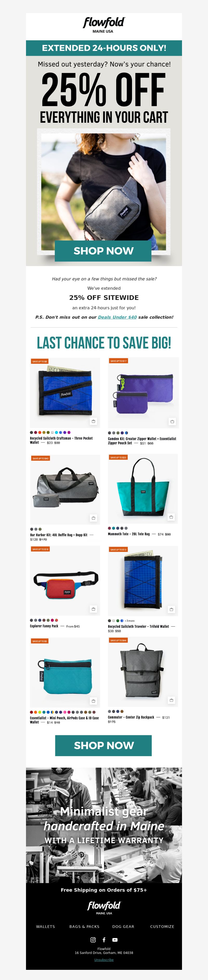Image resolution: width=208 pixels, height=980 pixels.
Task: Click the Deals Under $40 link
Action: [117, 317]
